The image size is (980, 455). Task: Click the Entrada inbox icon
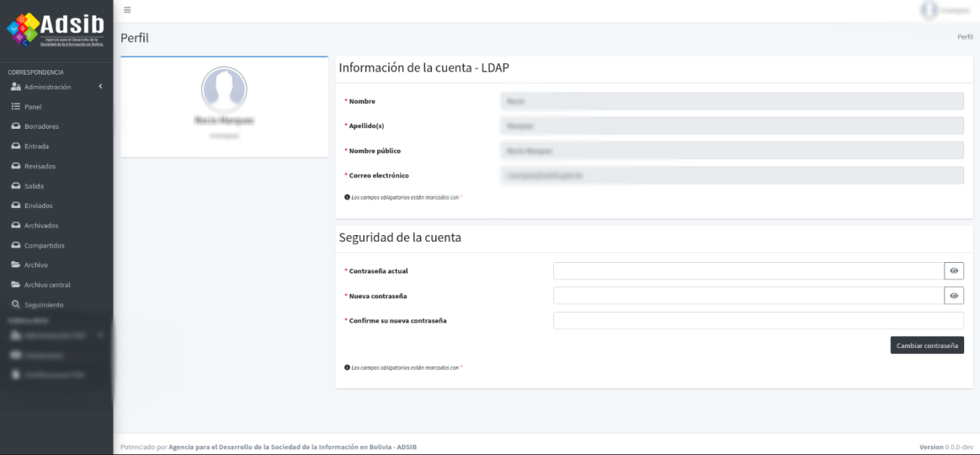click(x=15, y=146)
